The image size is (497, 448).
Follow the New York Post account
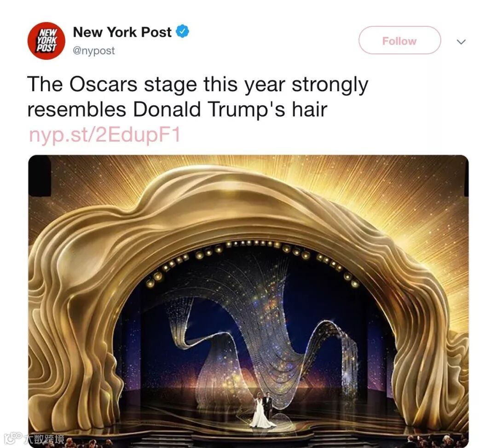pyautogui.click(x=399, y=40)
